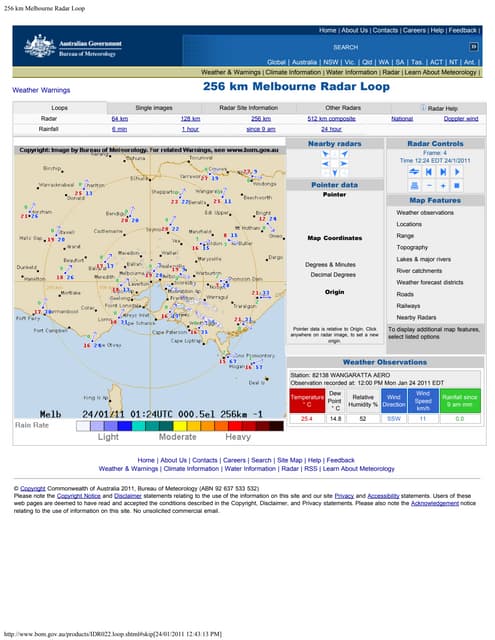Viewport: 495px width, 640px height.
Task: Select Range under Map Features
Action: [x=405, y=236]
